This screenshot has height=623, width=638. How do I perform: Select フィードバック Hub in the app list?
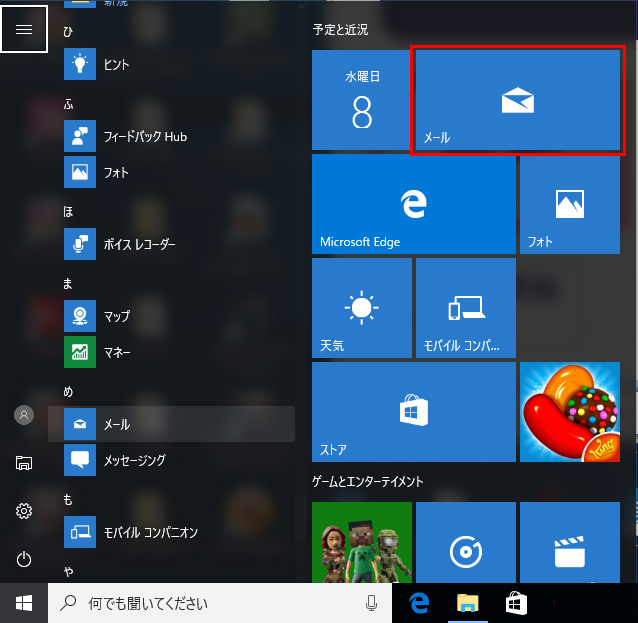pyautogui.click(x=144, y=136)
